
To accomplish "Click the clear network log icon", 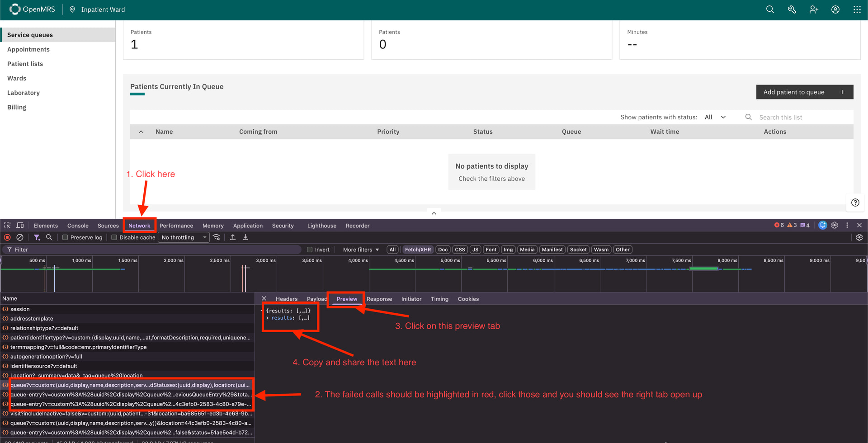I will 20,237.
